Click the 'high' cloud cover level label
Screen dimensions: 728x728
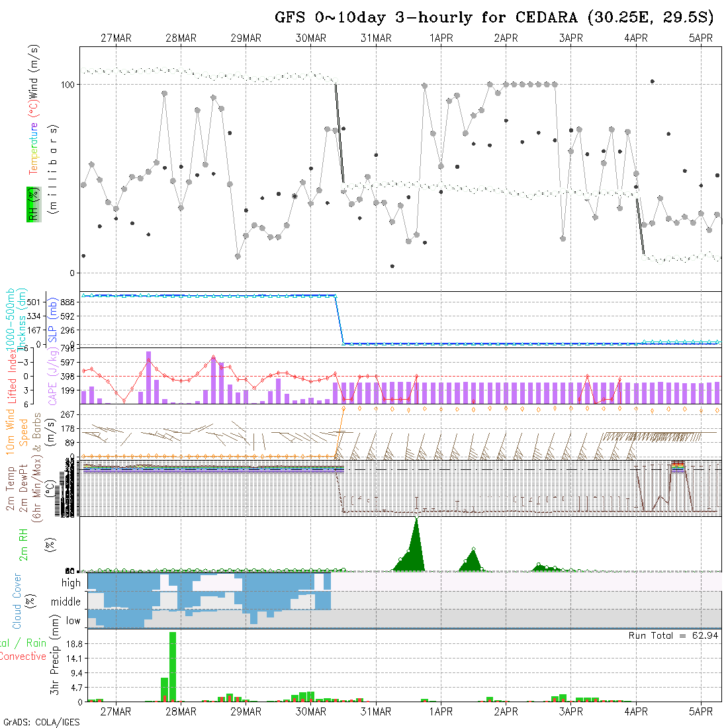[71, 583]
